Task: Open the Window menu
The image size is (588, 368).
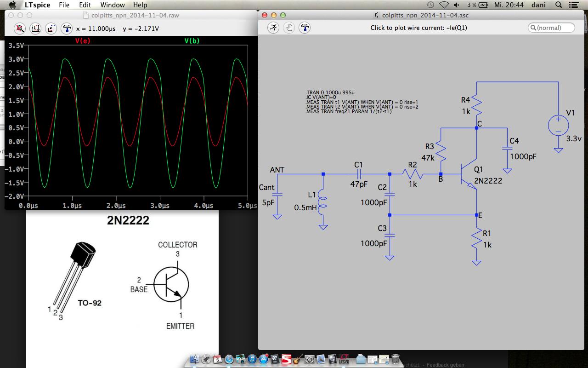Action: (113, 5)
